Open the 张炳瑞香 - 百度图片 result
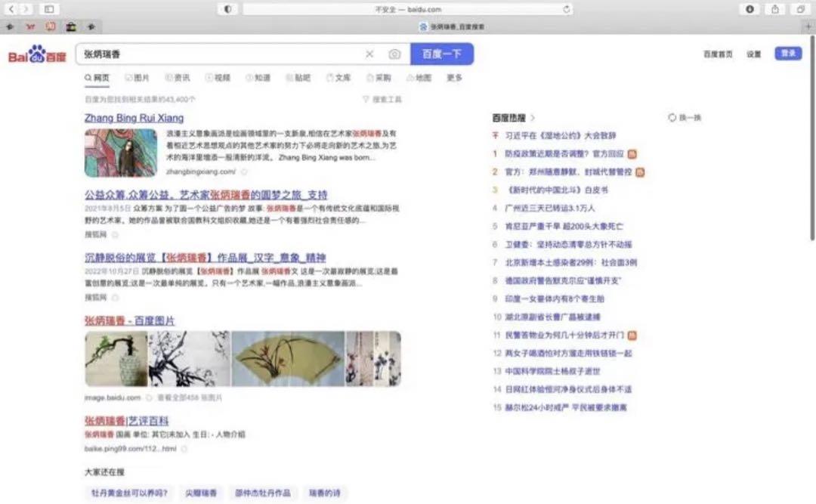The height and width of the screenshot is (504, 816). coord(130,320)
